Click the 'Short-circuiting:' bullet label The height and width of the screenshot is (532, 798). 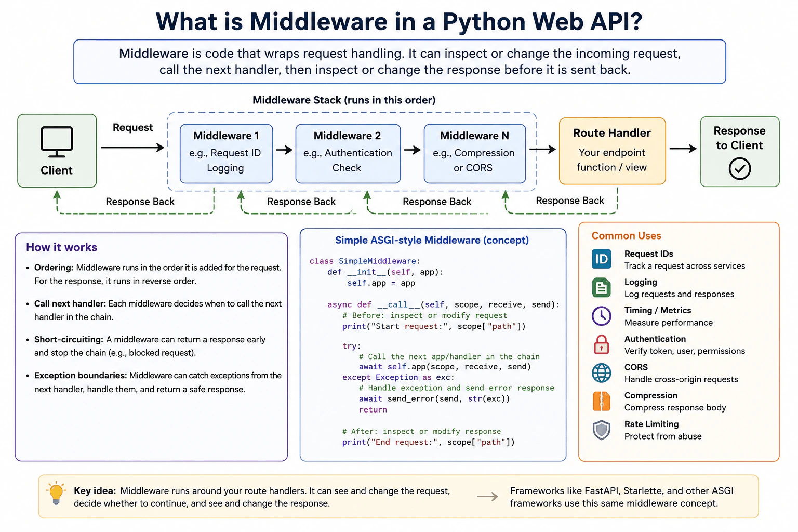tap(69, 339)
